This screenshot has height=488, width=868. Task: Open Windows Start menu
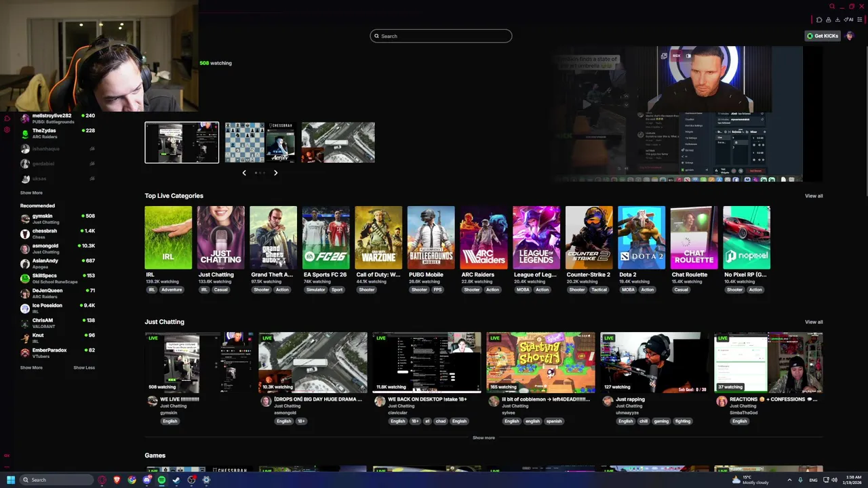pos(11,480)
